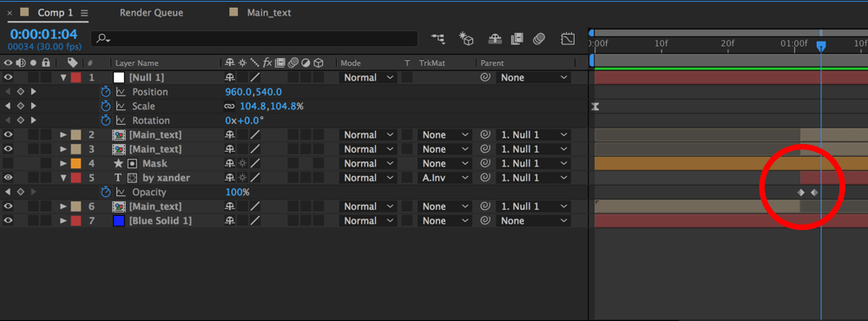Image resolution: width=868 pixels, height=321 pixels.
Task: Open Mask layer parent dropdown
Action: tap(533, 163)
